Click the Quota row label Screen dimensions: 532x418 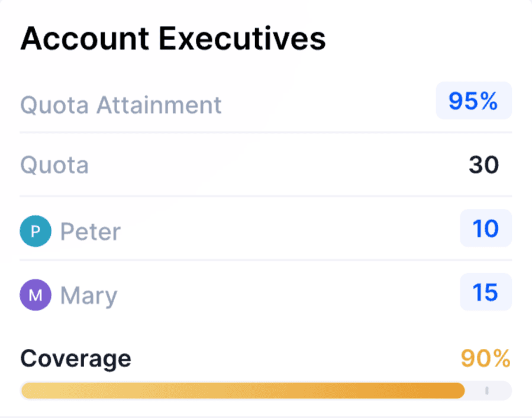click(x=54, y=166)
